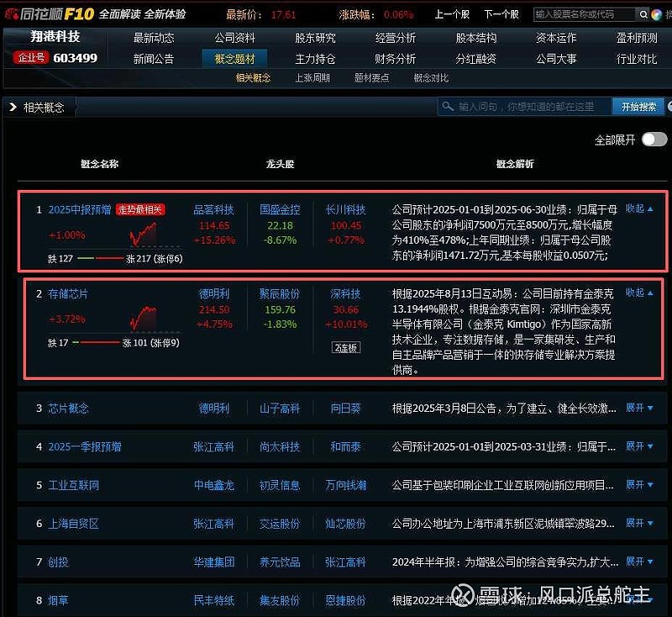This screenshot has width=672, height=617.
Task: Open the 公司大事 tab
Action: [556, 59]
